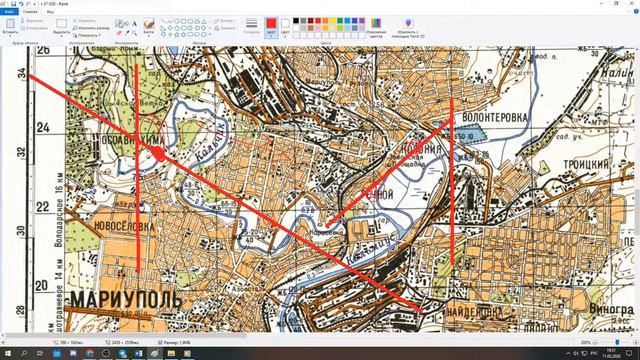The height and width of the screenshot is (360, 640).
Task: Open the Windows Start menu
Action: pyautogui.click(x=7, y=353)
